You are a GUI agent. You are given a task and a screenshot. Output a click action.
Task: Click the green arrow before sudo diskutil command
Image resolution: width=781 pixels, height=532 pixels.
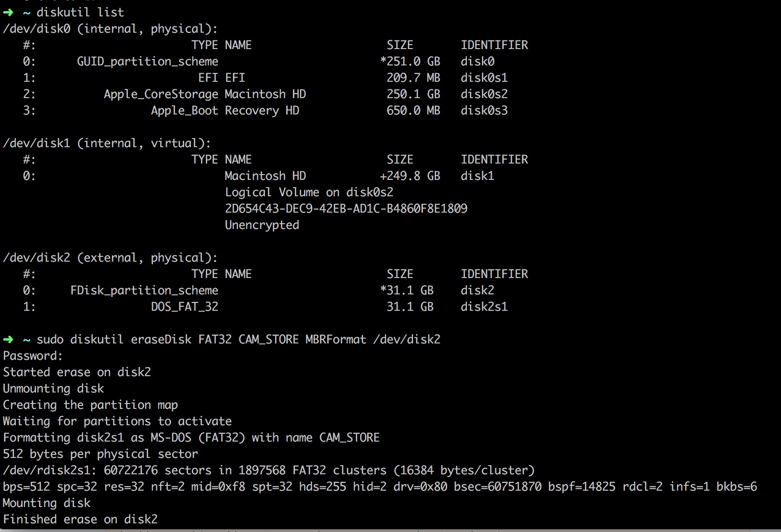(x=8, y=340)
